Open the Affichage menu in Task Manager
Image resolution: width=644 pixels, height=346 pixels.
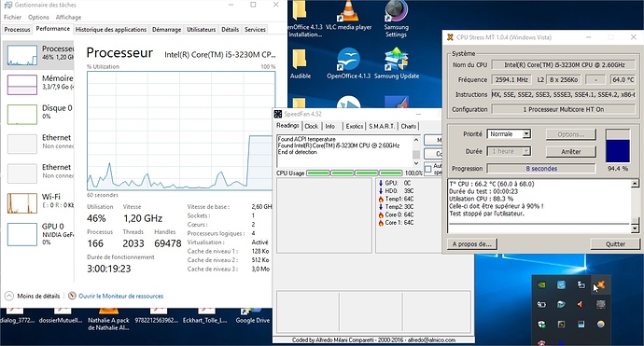pos(68,17)
